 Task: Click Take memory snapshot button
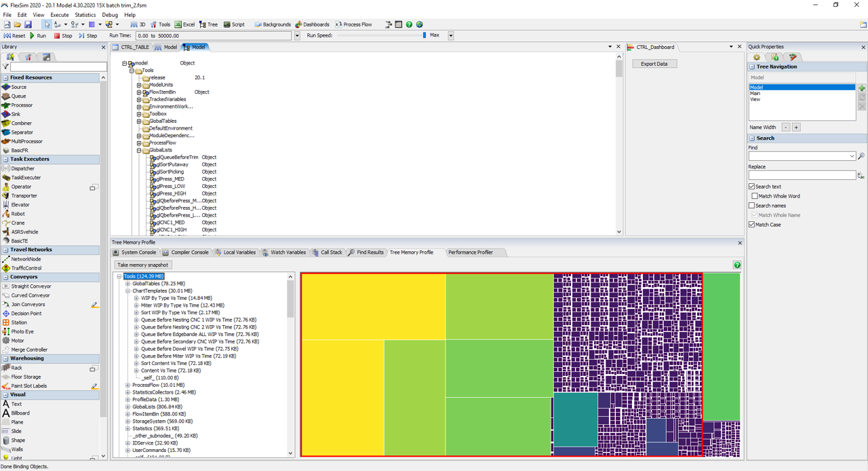142,265
